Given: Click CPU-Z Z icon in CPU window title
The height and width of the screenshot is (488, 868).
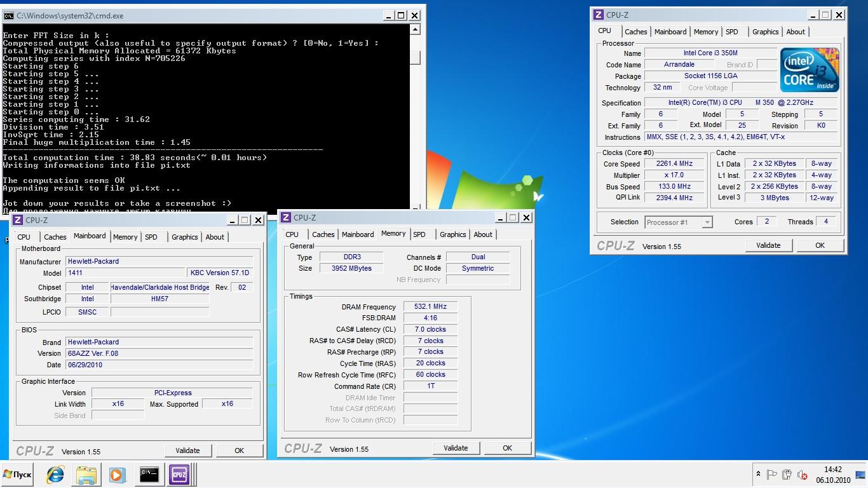Looking at the screenshot, I should click(x=598, y=15).
